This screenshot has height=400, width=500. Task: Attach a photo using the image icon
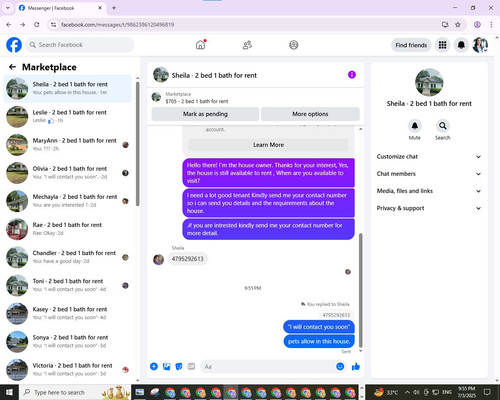point(166,366)
